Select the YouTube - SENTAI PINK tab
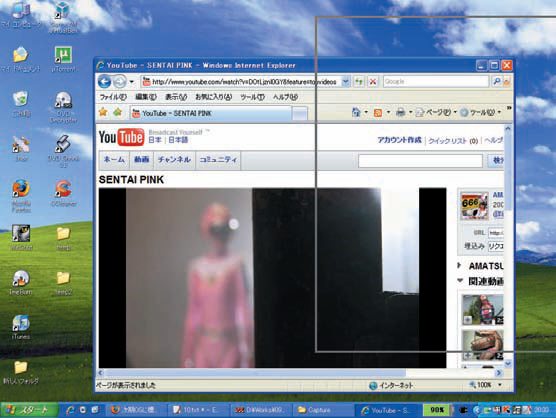This screenshot has height=418, width=556. [x=211, y=113]
